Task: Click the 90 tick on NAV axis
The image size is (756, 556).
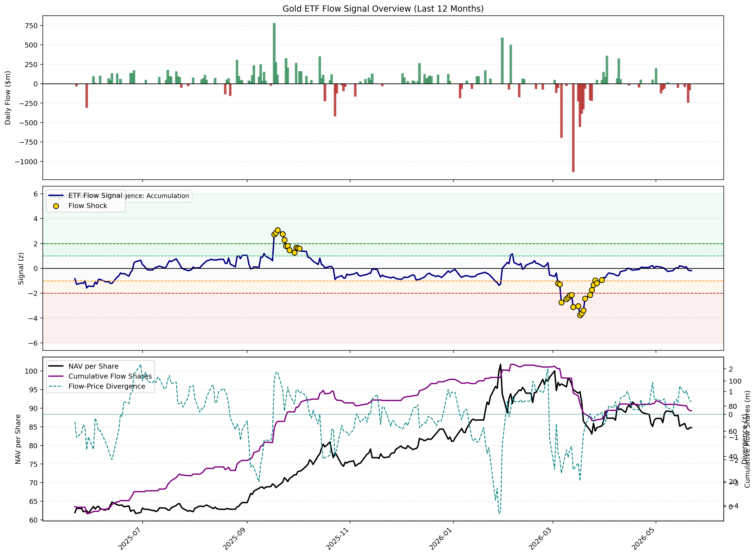Action: point(34,408)
